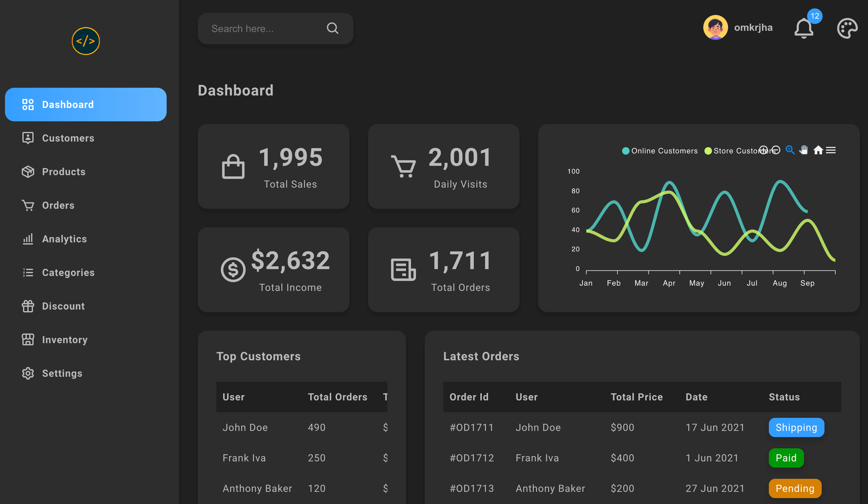Click the Categories list icon
The width and height of the screenshot is (868, 504).
[x=28, y=272]
